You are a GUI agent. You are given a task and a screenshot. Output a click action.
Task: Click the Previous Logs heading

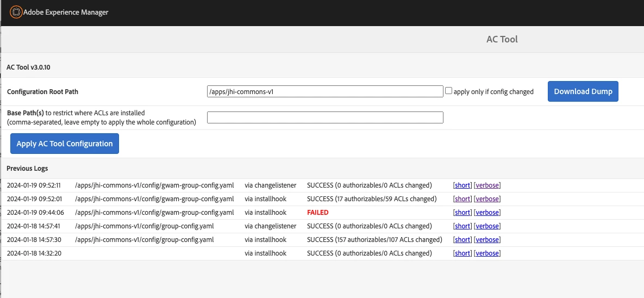(27, 169)
